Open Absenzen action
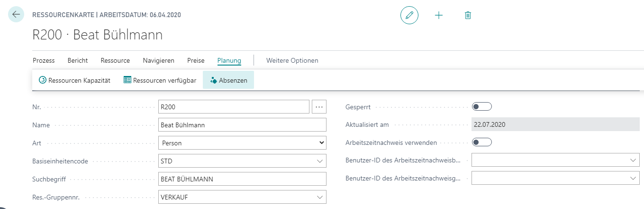 (x=228, y=80)
